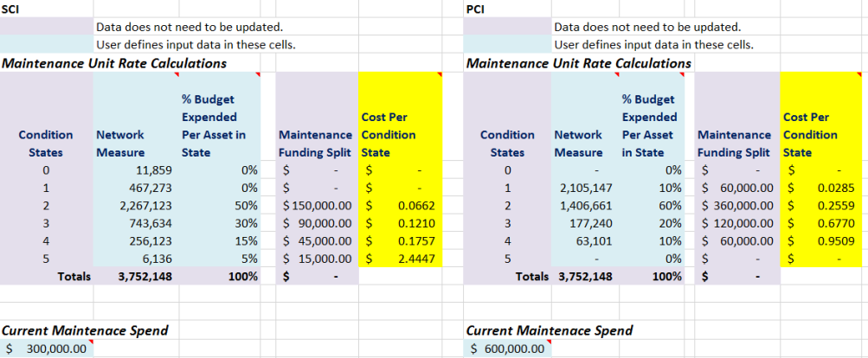Select SCI 5% budget expended cell
Image resolution: width=868 pixels, height=358 pixels.
point(220,259)
